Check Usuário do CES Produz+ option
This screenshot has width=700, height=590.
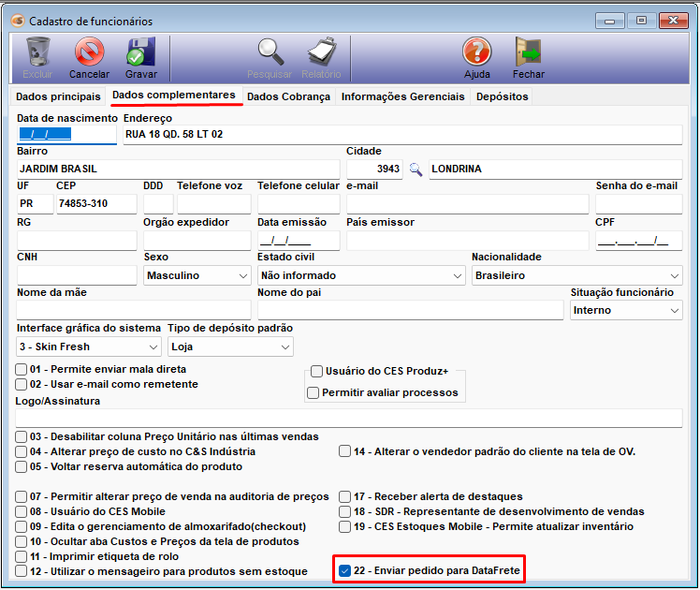tap(317, 372)
